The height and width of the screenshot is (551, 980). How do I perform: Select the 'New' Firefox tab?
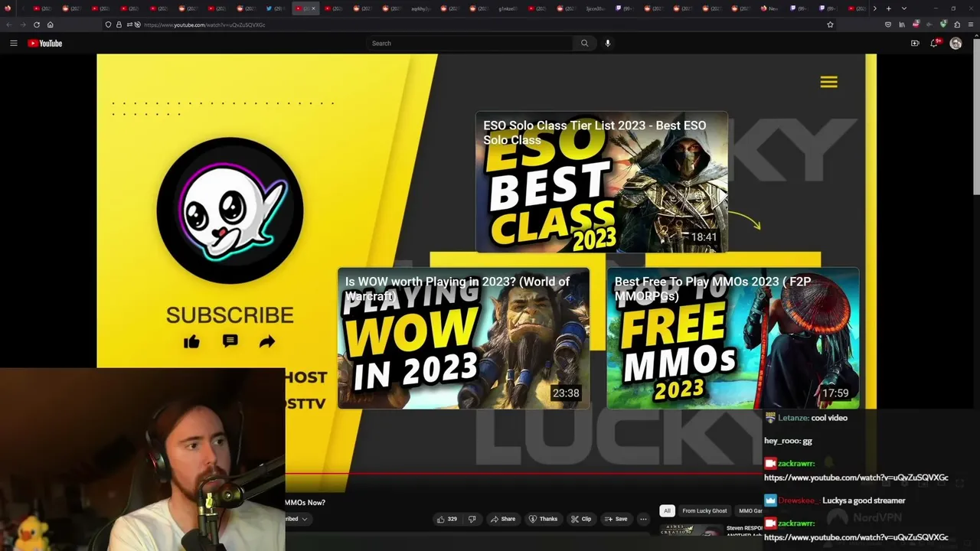click(x=769, y=8)
